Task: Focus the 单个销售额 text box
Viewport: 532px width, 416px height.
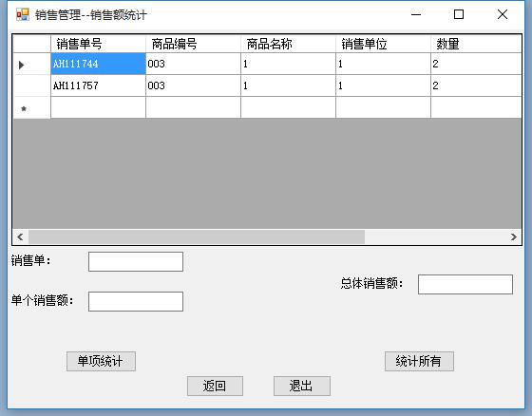Action: pos(136,301)
